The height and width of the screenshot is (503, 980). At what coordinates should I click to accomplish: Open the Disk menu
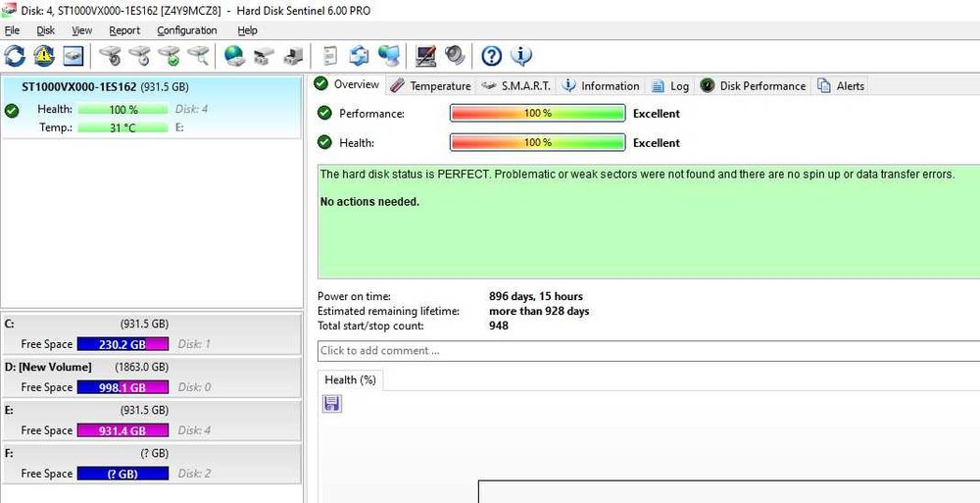[x=46, y=30]
